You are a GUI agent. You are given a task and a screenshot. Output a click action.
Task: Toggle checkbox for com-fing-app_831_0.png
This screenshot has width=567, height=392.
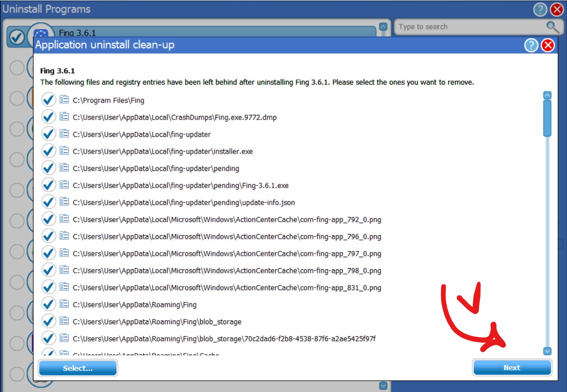(x=49, y=287)
